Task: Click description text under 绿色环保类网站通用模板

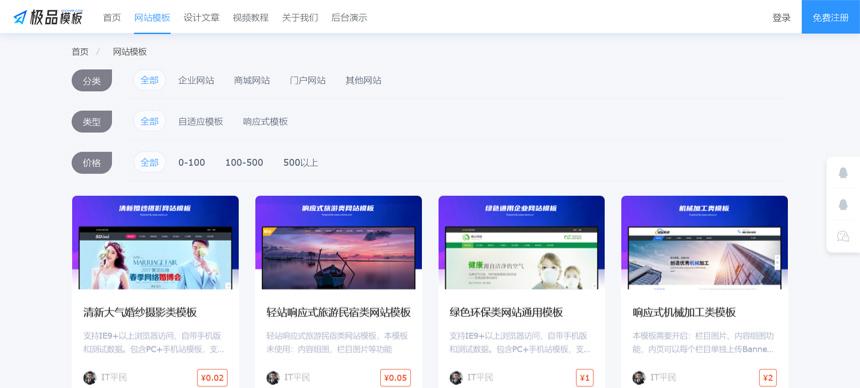Action: click(x=520, y=342)
